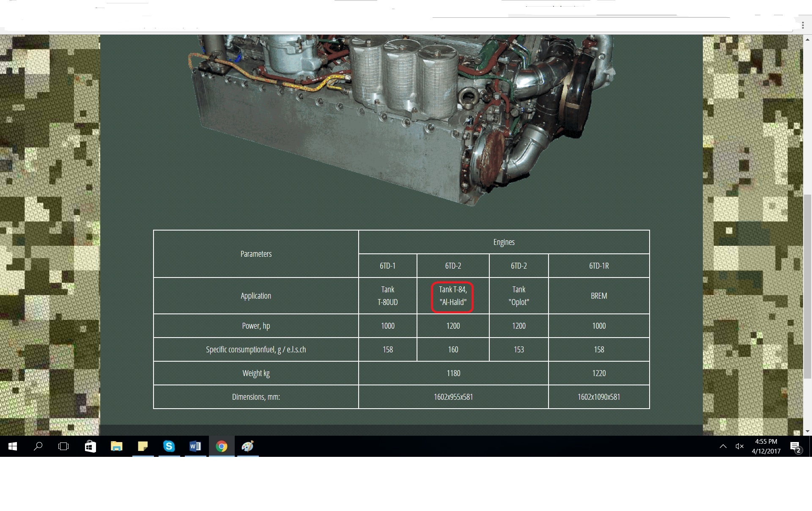Select the "6TD-1R" column header
Viewport: 812px width, 511px height.
click(x=599, y=266)
